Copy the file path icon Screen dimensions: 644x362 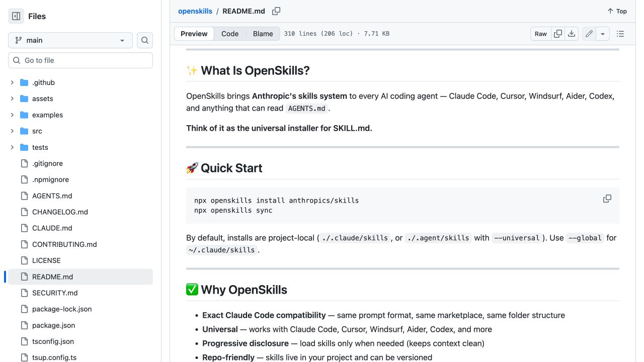276,11
